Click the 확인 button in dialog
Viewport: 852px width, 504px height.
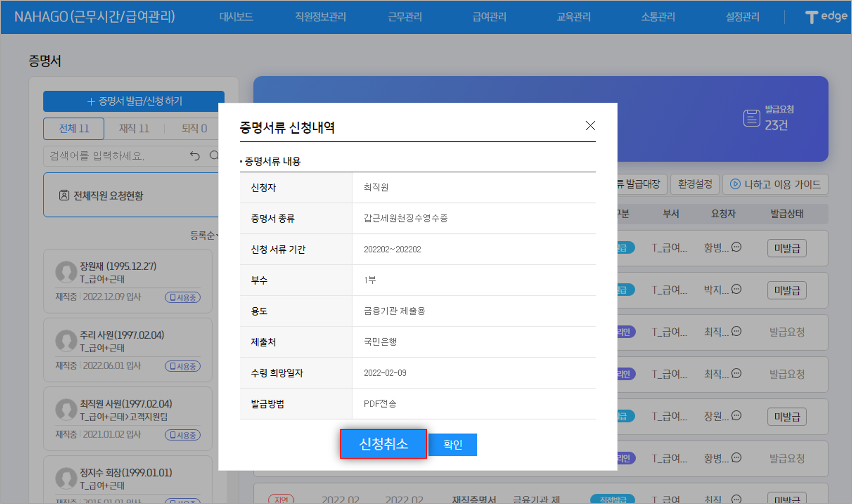click(x=452, y=445)
